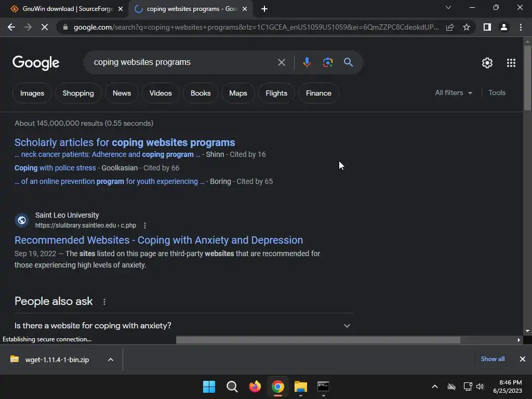Image resolution: width=532 pixels, height=399 pixels.
Task: Open the search Tools button
Action: pyautogui.click(x=497, y=92)
